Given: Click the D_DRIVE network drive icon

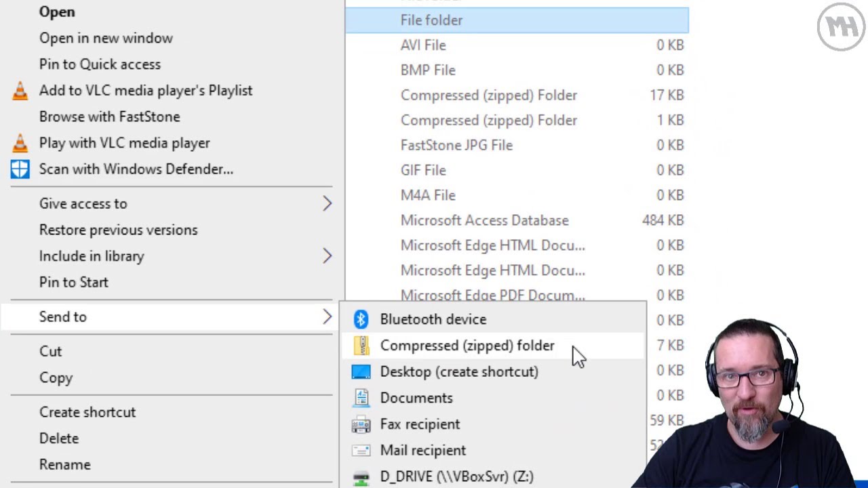Looking at the screenshot, I should (x=361, y=477).
